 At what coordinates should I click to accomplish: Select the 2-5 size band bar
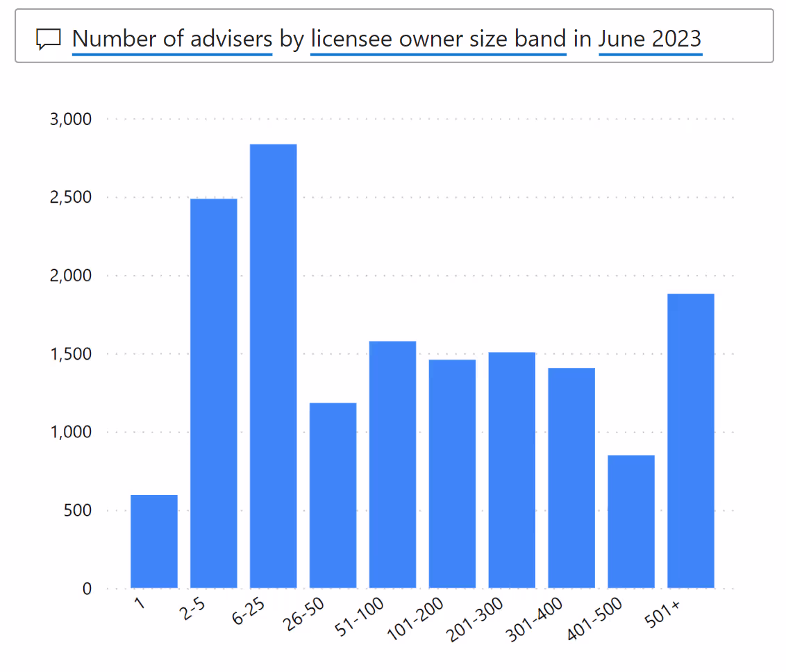click(x=213, y=393)
